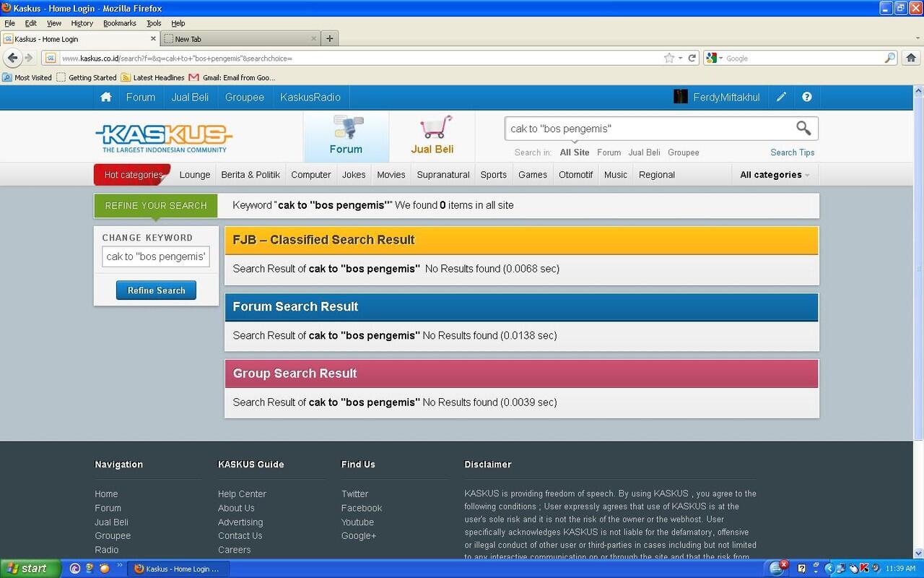Click the Kaskus Firefox taskbar button
Viewport: 924px width, 578px height.
pos(177,569)
